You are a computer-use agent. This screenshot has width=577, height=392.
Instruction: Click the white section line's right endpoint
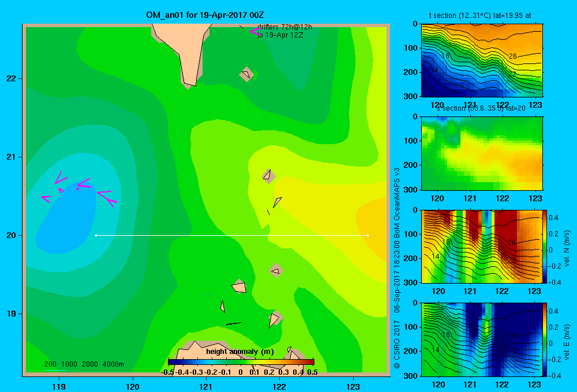point(368,235)
